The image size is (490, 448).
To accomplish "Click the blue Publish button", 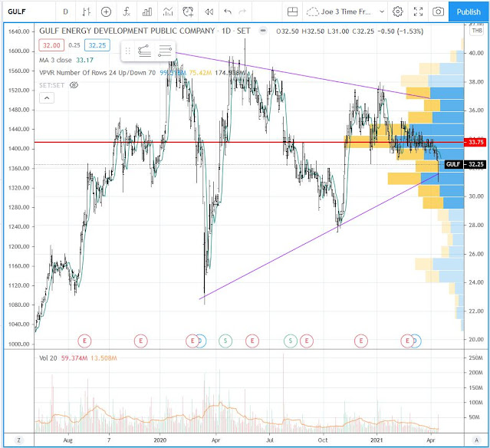I will (x=469, y=12).
